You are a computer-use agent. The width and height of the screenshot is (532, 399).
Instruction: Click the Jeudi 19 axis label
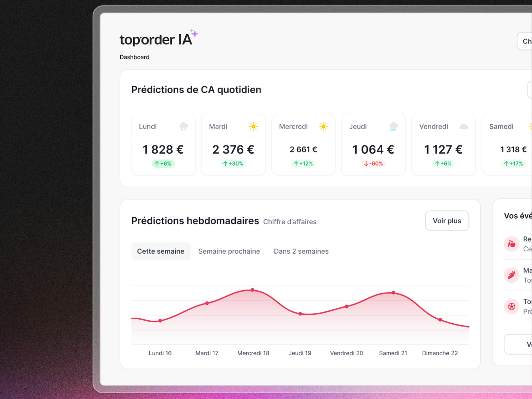click(300, 353)
